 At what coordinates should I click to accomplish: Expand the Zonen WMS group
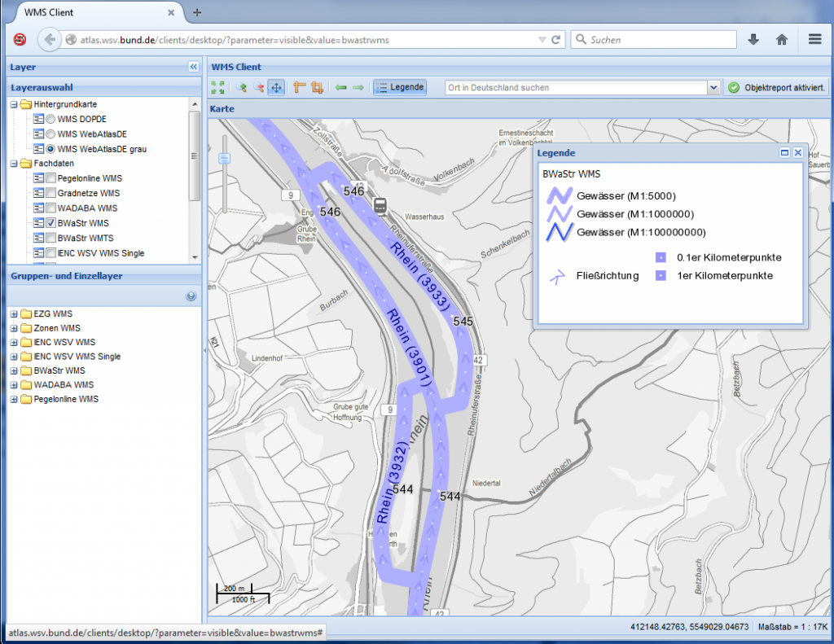pos(14,328)
